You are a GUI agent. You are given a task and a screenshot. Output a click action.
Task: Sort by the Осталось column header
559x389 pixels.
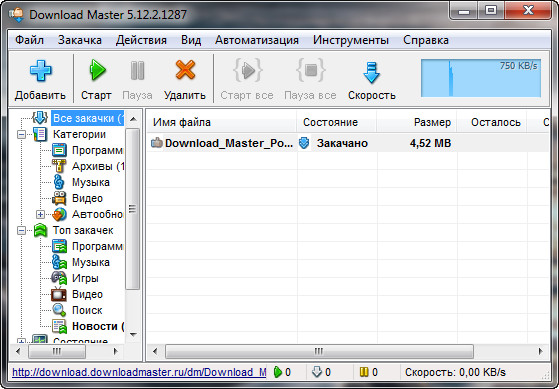pyautogui.click(x=492, y=122)
